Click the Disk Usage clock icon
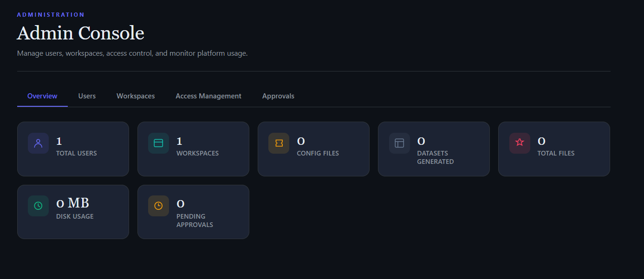 (x=38, y=206)
